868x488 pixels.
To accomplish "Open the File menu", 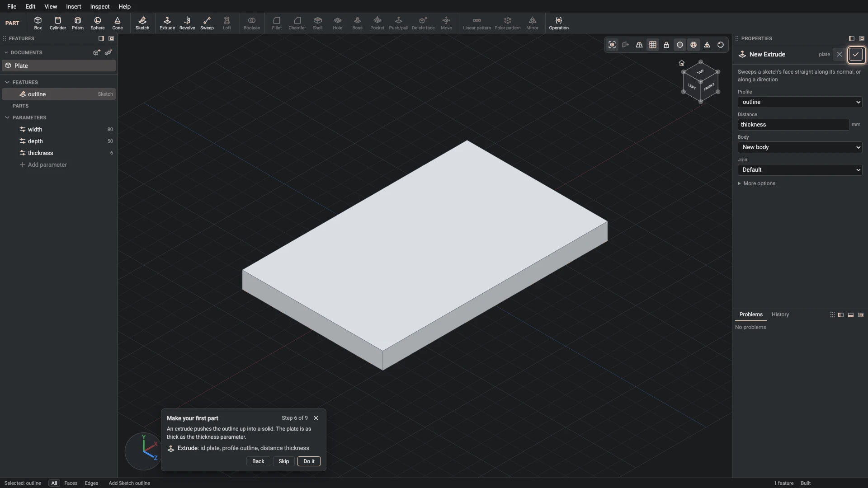I will pyautogui.click(x=12, y=6).
